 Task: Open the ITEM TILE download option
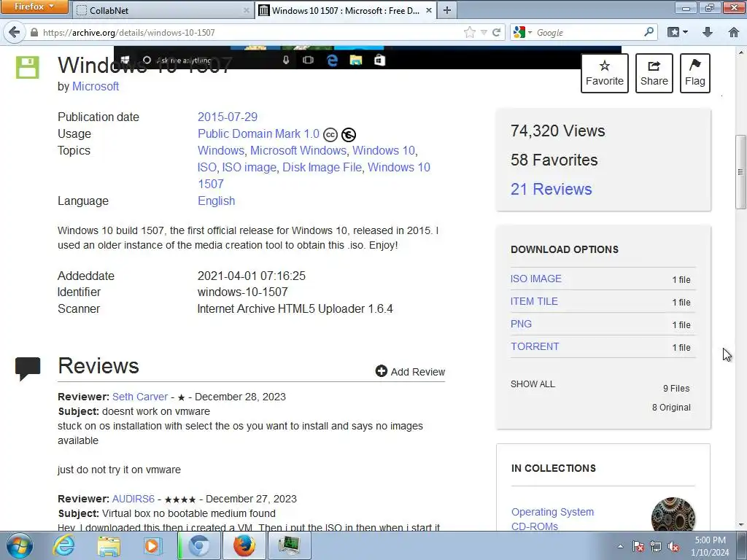click(x=534, y=301)
